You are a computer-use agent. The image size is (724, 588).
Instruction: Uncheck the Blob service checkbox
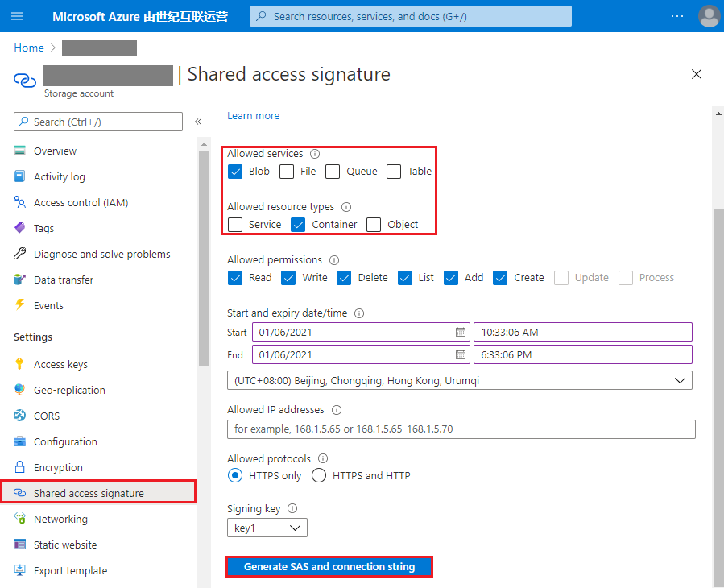tap(235, 172)
